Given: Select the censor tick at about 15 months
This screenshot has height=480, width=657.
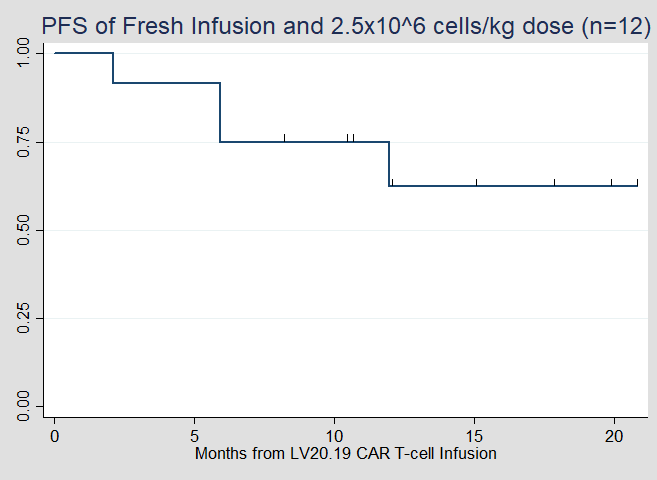Looking at the screenshot, I should (477, 182).
